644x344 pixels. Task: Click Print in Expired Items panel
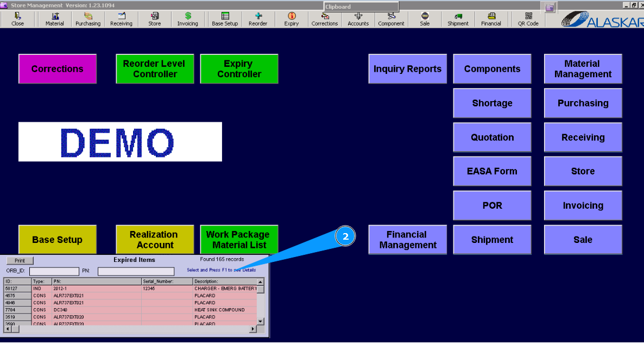tap(20, 260)
